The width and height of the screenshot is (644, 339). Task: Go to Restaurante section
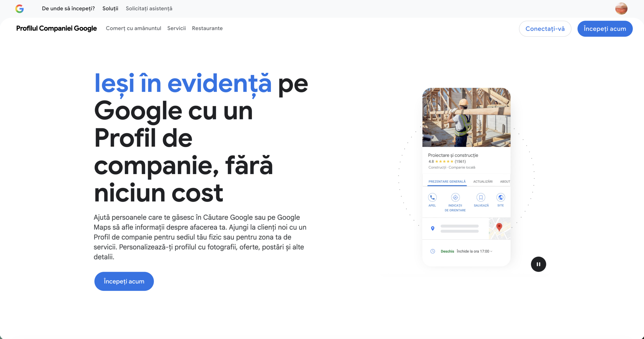coord(207,28)
